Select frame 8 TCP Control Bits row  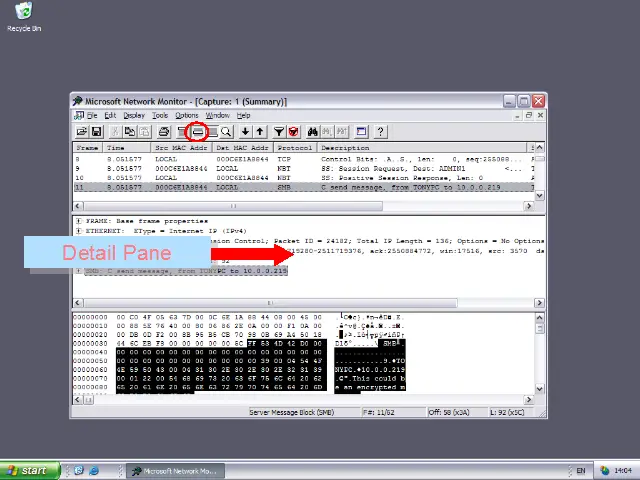coord(304,159)
